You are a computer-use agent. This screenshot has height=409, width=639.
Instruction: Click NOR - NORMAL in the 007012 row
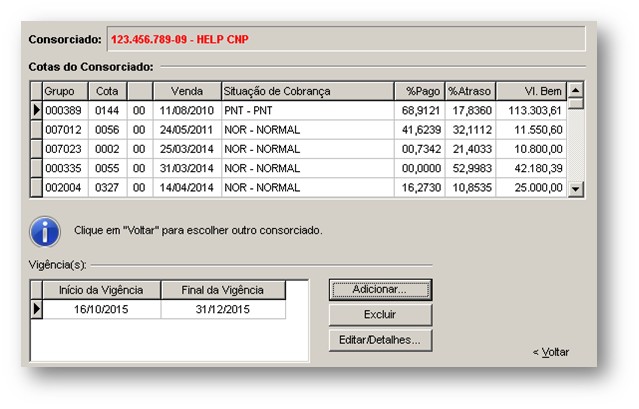pos(308,130)
